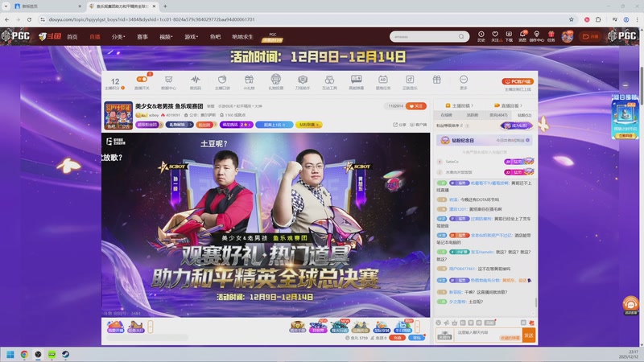The width and height of the screenshot is (644, 362).
Task: Open the 高能弹幕 danmaku icon
Action: pyautogui.click(x=356, y=82)
